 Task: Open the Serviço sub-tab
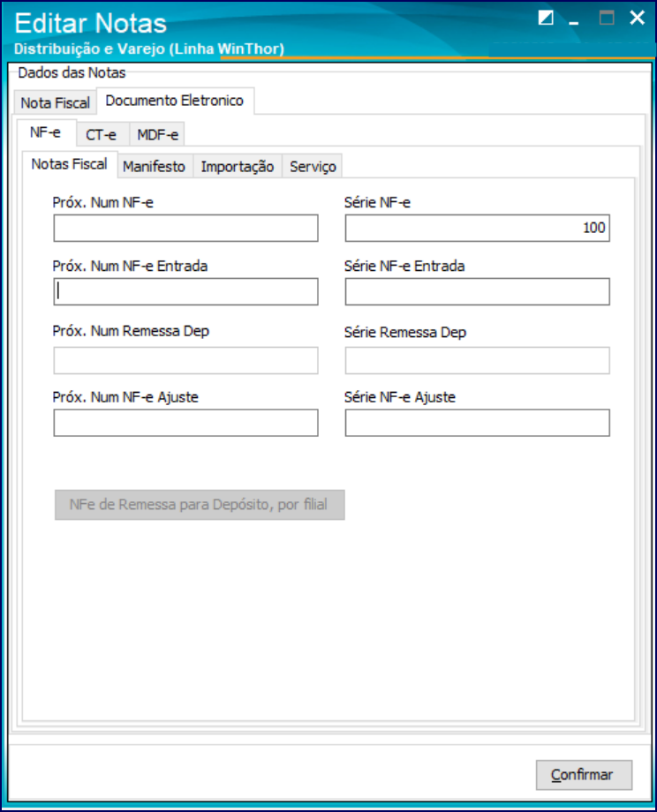(x=313, y=166)
